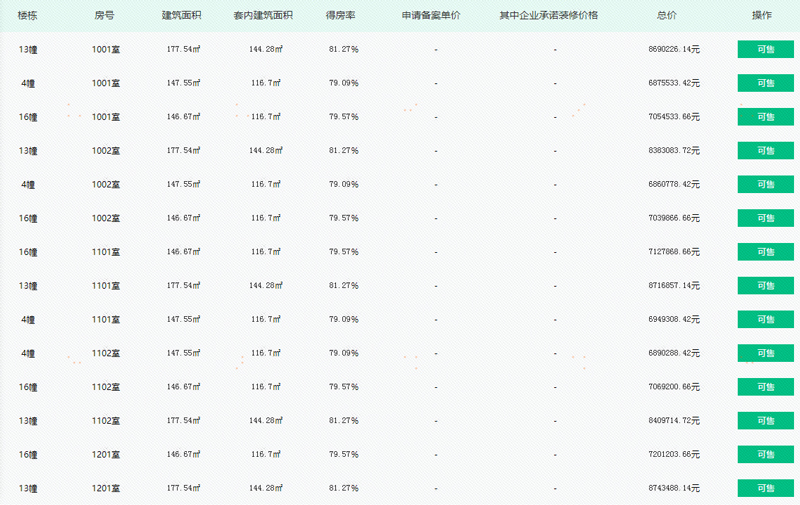800x505 pixels.
Task: Click the 总价 column header
Action: click(x=667, y=16)
